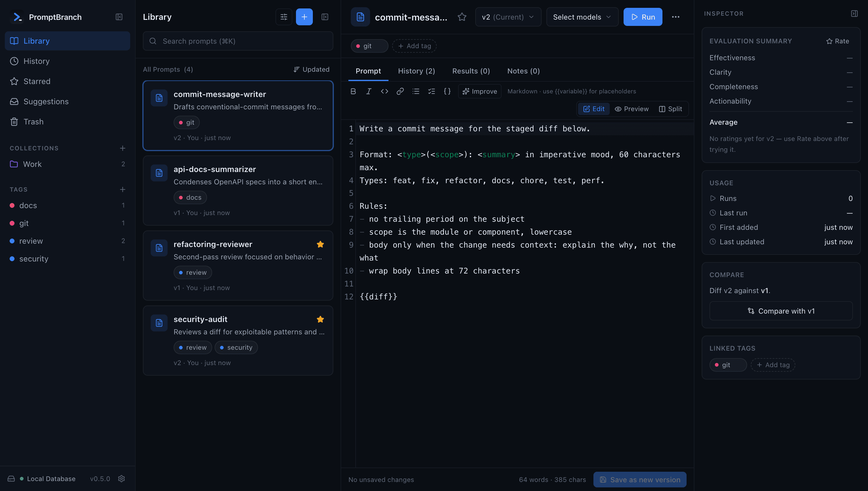The image size is (868, 491).
Task: Open Trash in sidebar
Action: click(x=68, y=122)
